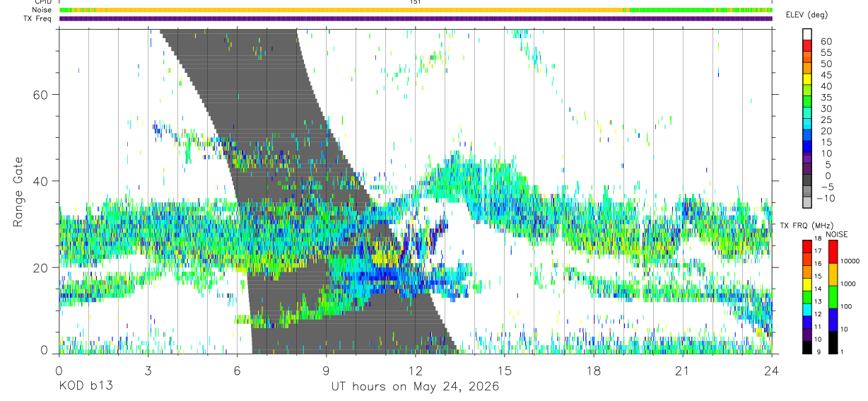This screenshot has height=401, width=868.
Task: Click the "35" label on the ELEV colorbar
Action: click(826, 98)
